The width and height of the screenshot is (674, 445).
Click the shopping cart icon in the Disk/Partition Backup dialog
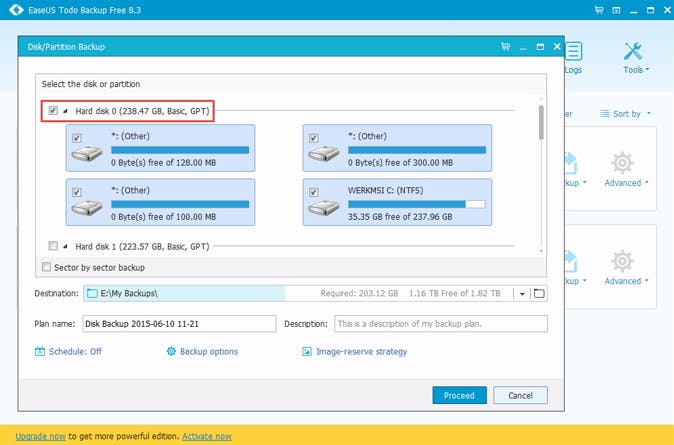[506, 46]
